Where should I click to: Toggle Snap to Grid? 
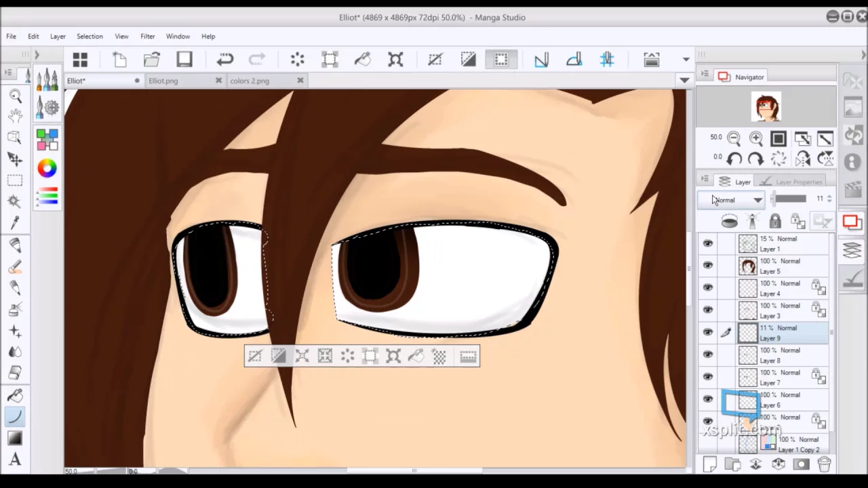[607, 60]
